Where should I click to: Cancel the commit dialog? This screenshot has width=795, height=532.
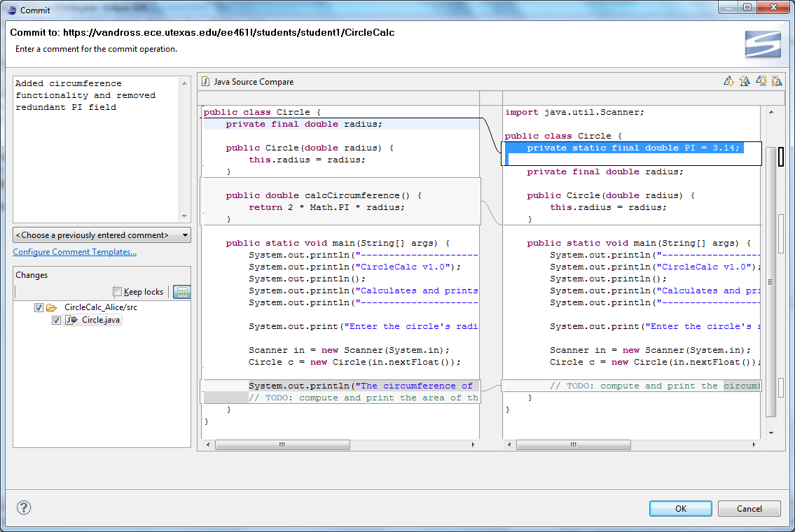click(x=749, y=508)
